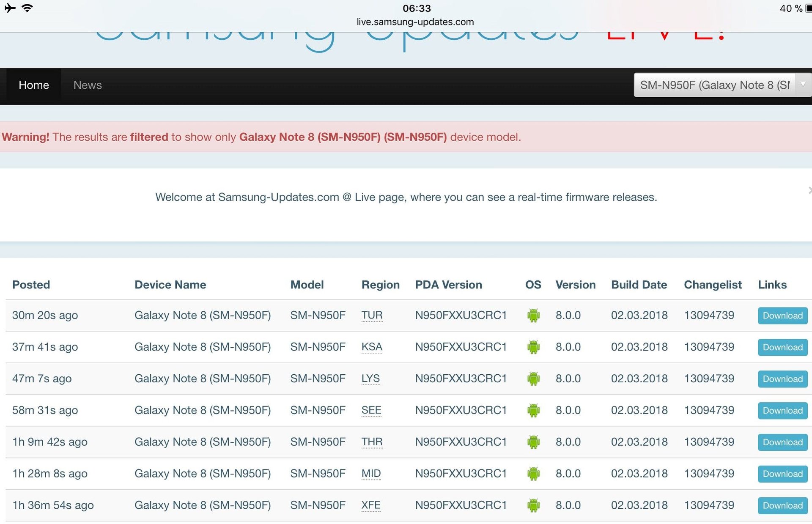Click the TUR region link
812x524 pixels.
click(x=372, y=315)
